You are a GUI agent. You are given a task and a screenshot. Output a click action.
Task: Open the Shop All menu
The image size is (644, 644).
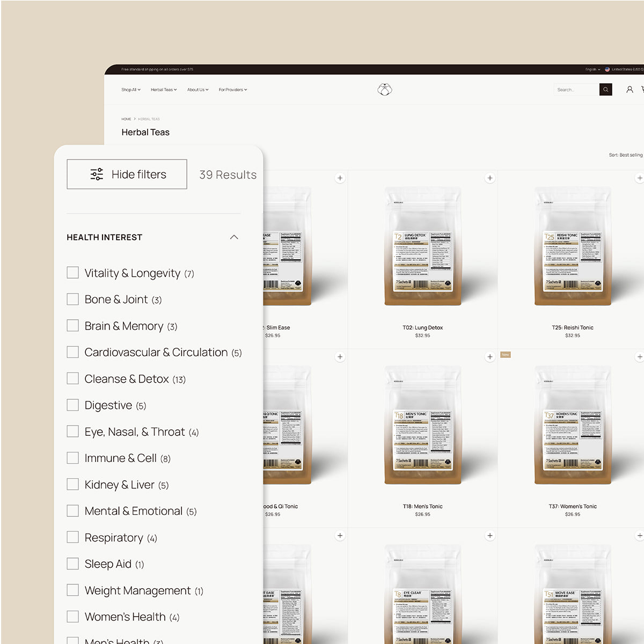[130, 90]
